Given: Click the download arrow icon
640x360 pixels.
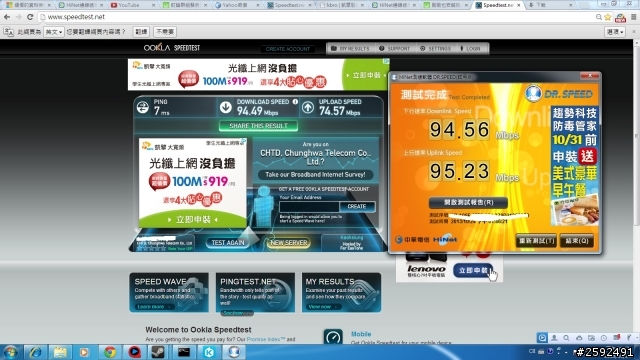Looking at the screenshot, I should pyautogui.click(x=226, y=107).
